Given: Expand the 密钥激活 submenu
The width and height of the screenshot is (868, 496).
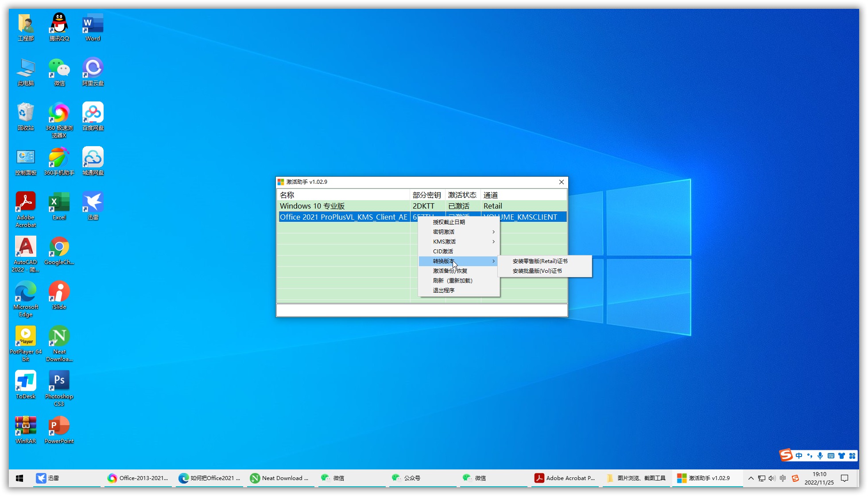Looking at the screenshot, I should point(459,232).
